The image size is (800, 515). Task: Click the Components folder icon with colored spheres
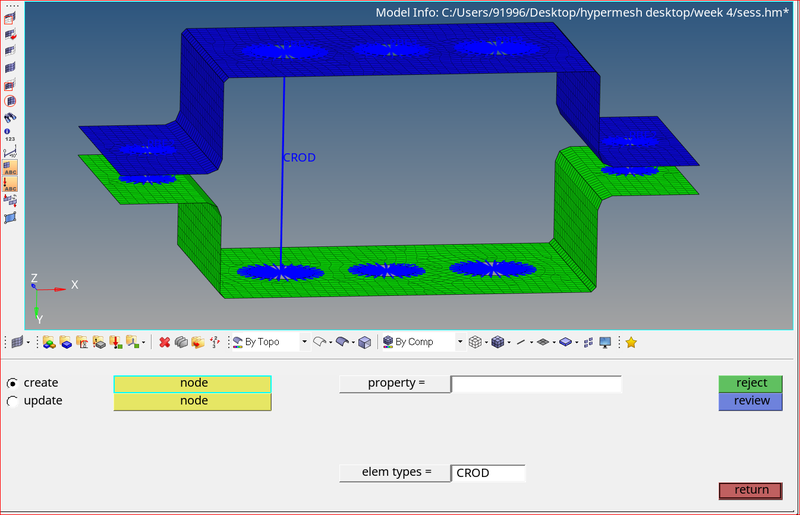tap(49, 342)
